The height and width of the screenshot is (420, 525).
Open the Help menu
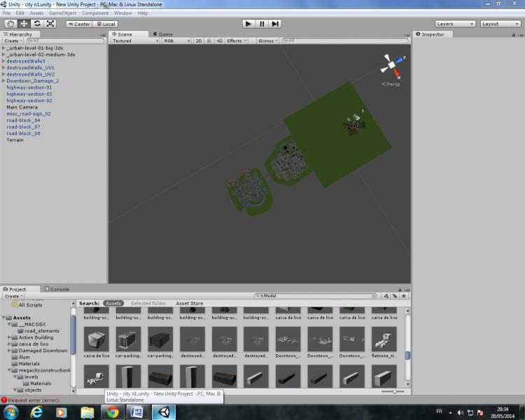coord(143,13)
